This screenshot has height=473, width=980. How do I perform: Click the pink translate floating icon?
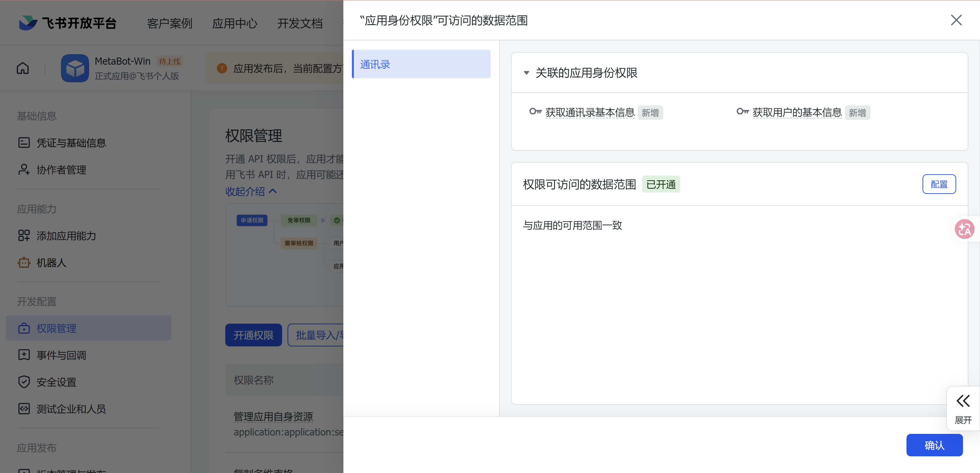click(x=964, y=229)
